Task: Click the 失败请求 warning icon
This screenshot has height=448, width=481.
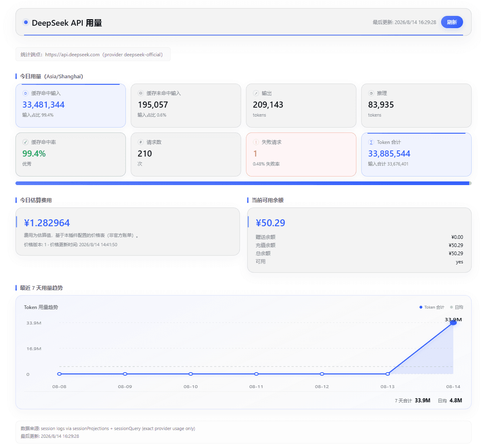Action: (256, 142)
